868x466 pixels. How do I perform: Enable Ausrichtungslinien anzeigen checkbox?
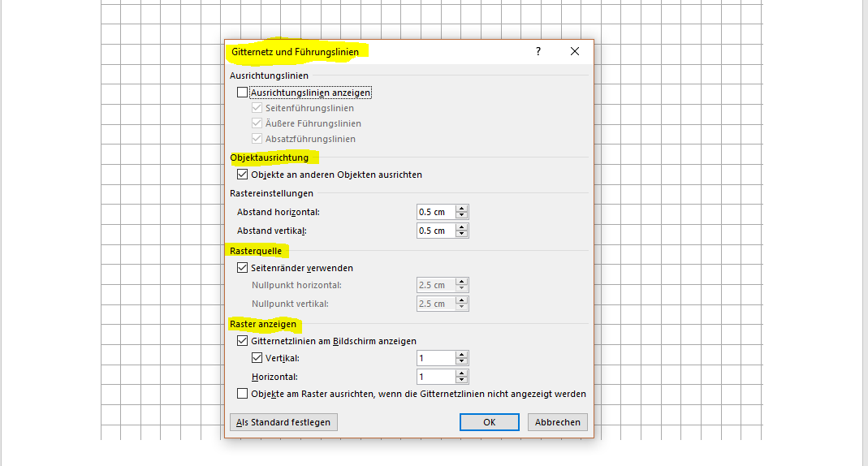tap(243, 93)
